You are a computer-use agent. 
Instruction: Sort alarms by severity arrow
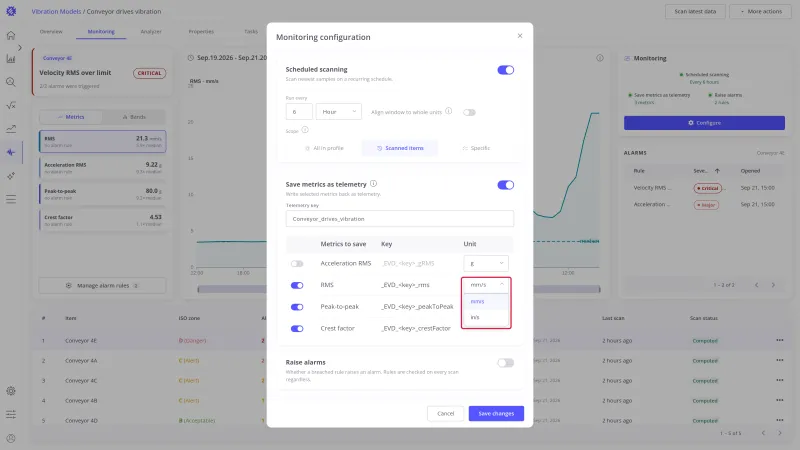(x=717, y=171)
